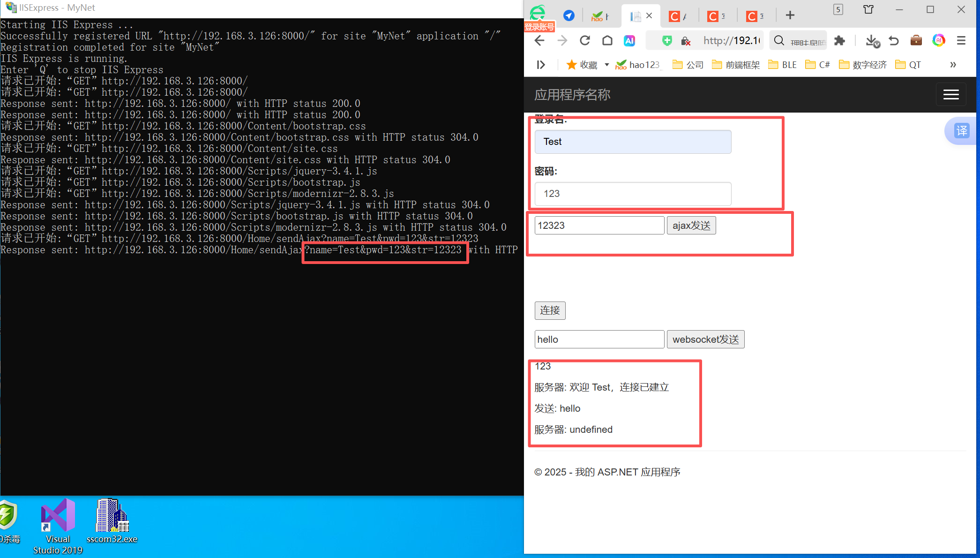
Task: Click the text box containing hello
Action: (x=599, y=339)
